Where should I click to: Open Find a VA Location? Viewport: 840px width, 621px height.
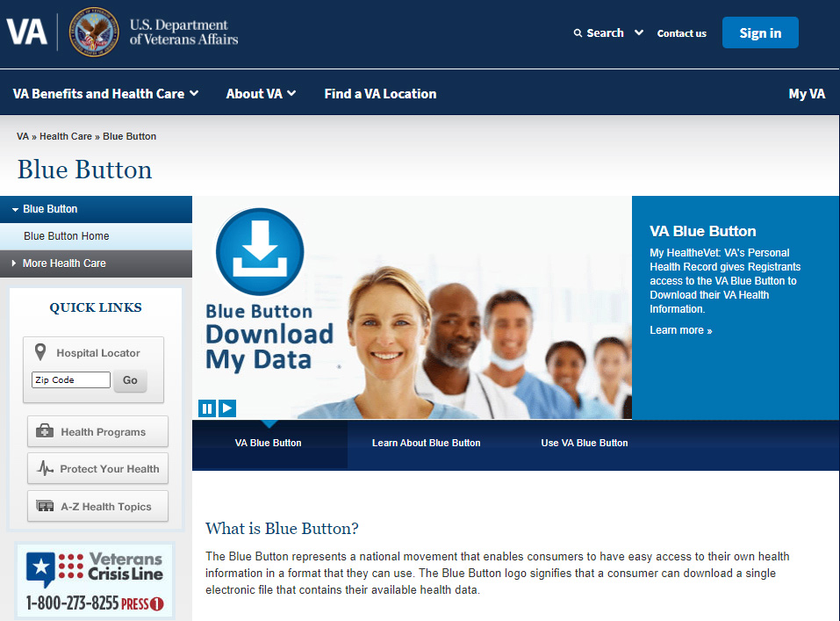point(380,94)
